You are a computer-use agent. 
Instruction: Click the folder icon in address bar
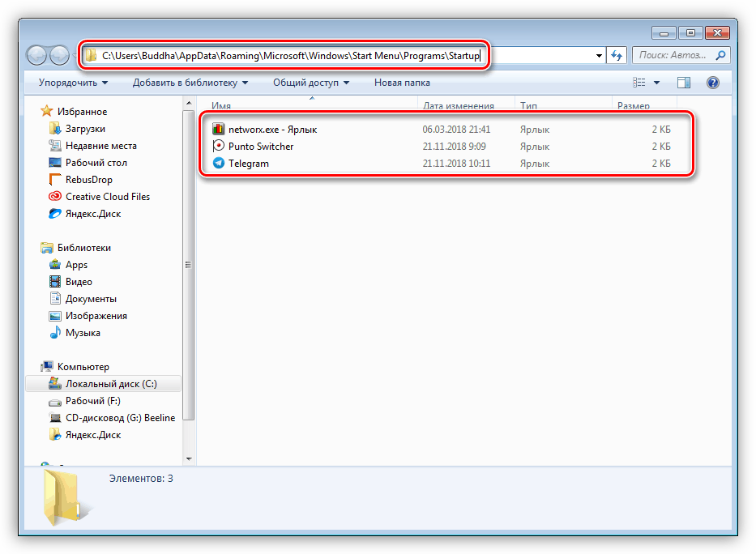[91, 56]
